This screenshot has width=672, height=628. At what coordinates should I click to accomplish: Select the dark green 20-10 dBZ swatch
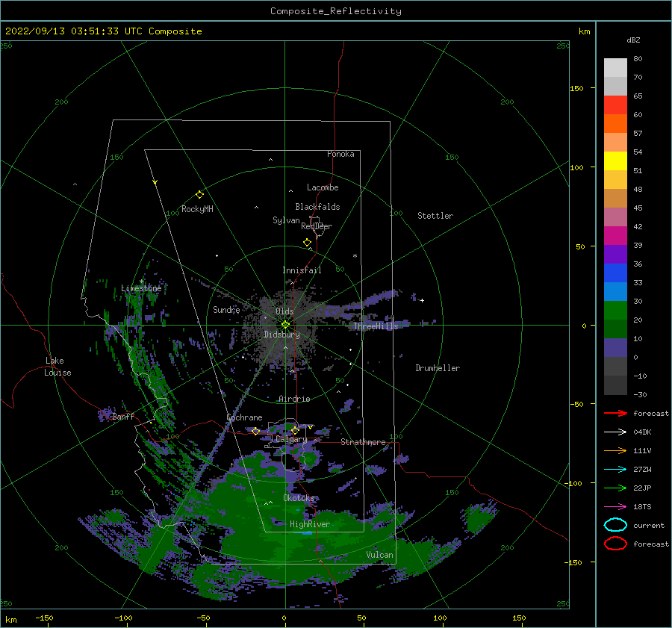click(x=615, y=329)
